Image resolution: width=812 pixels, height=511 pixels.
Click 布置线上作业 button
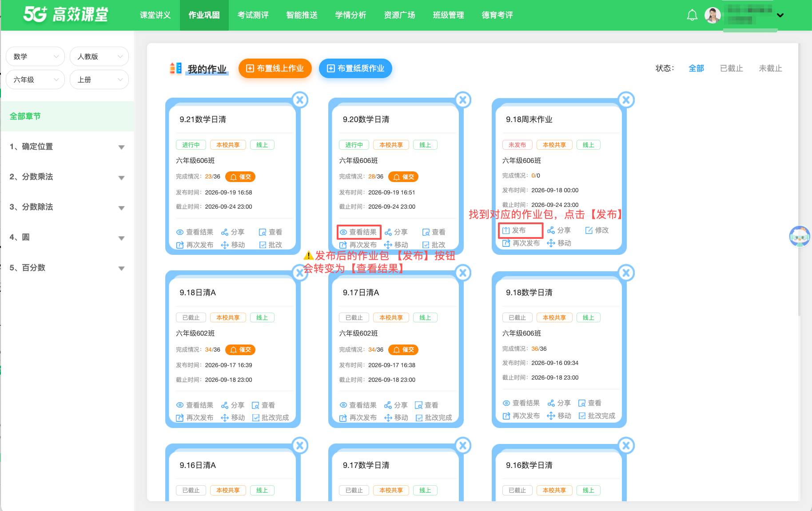tap(275, 68)
